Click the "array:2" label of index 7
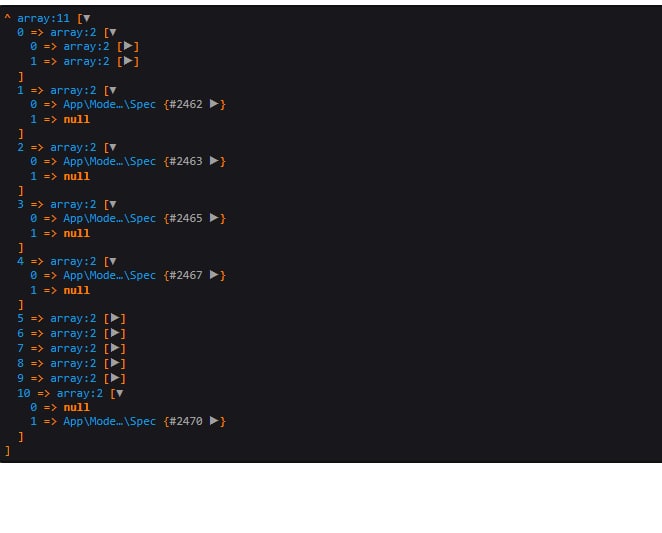Viewport: 662px width, 533px height. (73, 348)
